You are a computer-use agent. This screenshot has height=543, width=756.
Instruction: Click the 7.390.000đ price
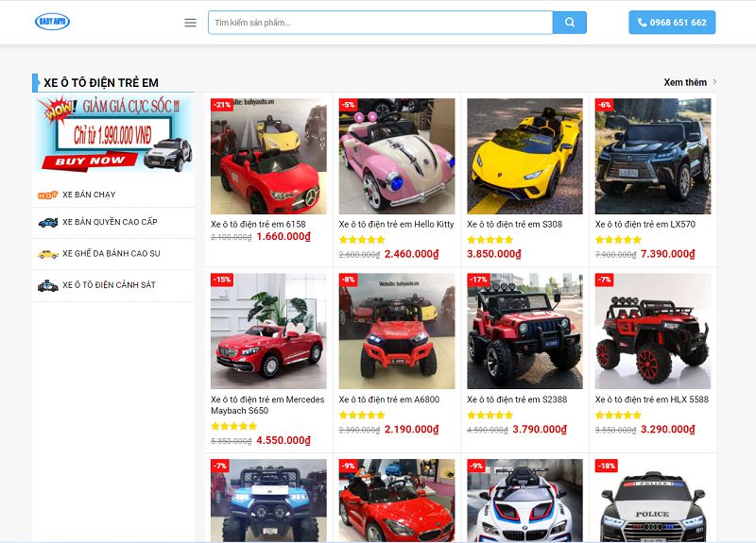point(668,254)
